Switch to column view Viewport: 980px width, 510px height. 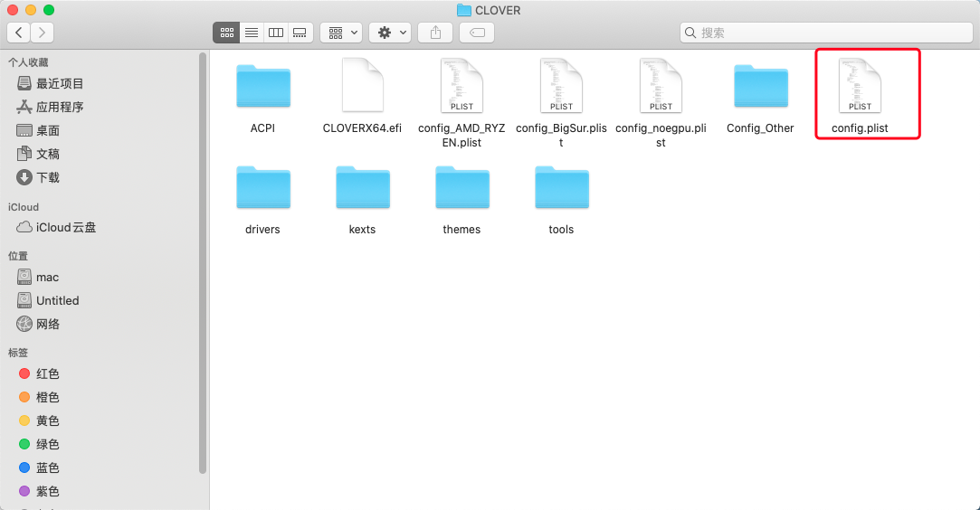point(276,33)
